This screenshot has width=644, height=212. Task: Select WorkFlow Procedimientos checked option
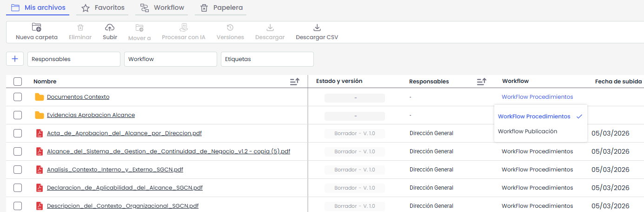tap(534, 116)
